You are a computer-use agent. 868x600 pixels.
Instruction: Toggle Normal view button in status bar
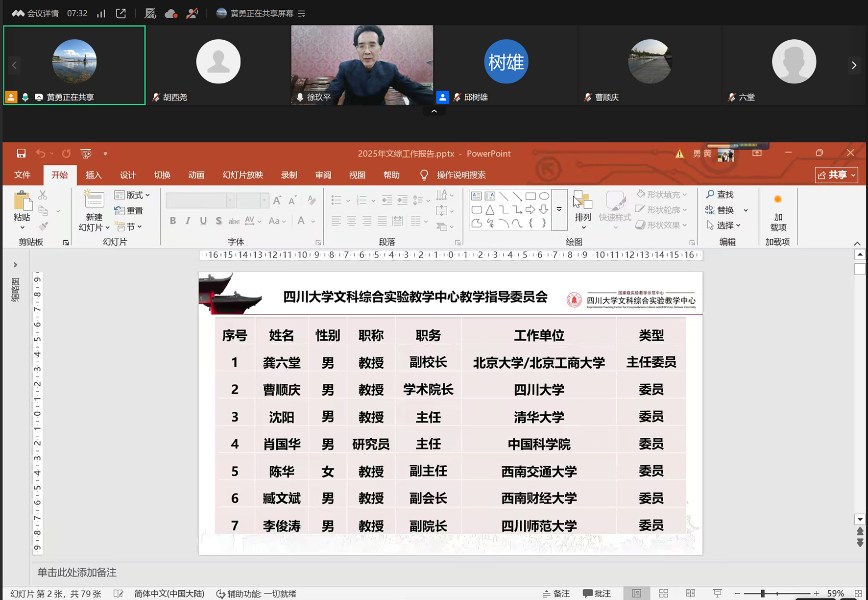[x=636, y=593]
